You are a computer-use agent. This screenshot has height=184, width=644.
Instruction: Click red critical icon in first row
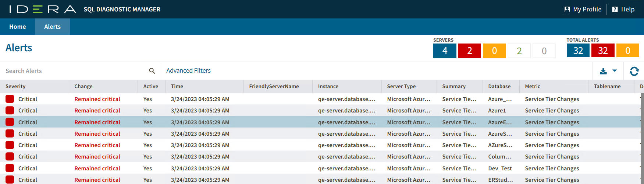10,99
